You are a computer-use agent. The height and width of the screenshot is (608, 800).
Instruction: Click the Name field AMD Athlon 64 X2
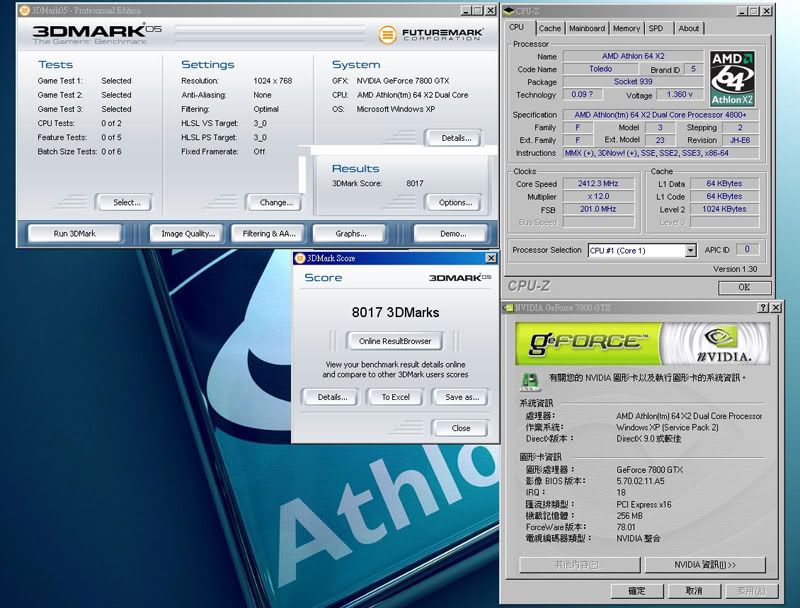pyautogui.click(x=633, y=56)
